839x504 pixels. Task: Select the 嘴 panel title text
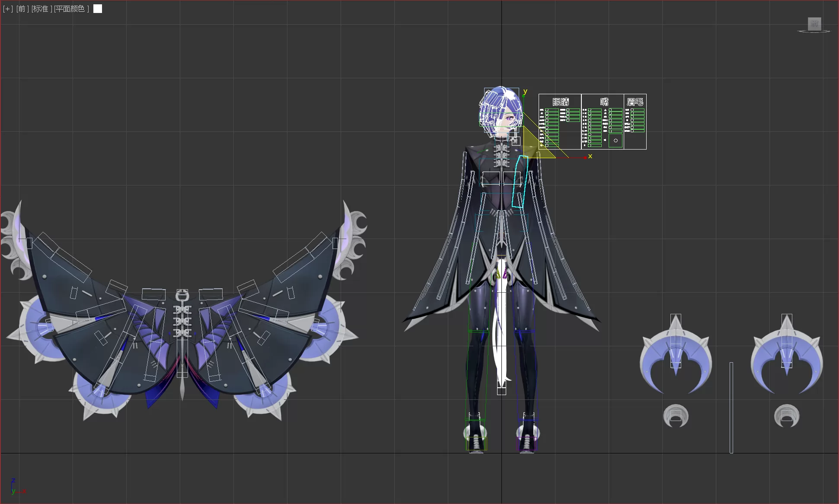click(604, 102)
